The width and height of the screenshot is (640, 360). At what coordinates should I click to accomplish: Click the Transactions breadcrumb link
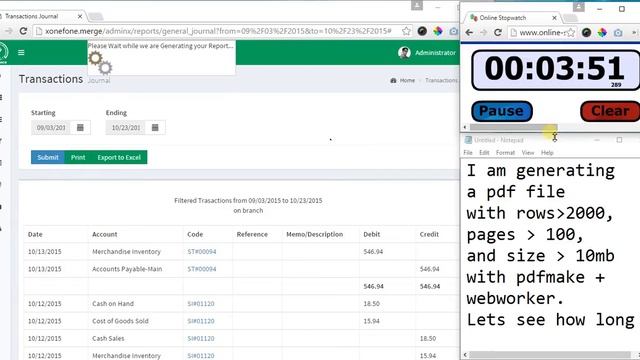click(442, 80)
